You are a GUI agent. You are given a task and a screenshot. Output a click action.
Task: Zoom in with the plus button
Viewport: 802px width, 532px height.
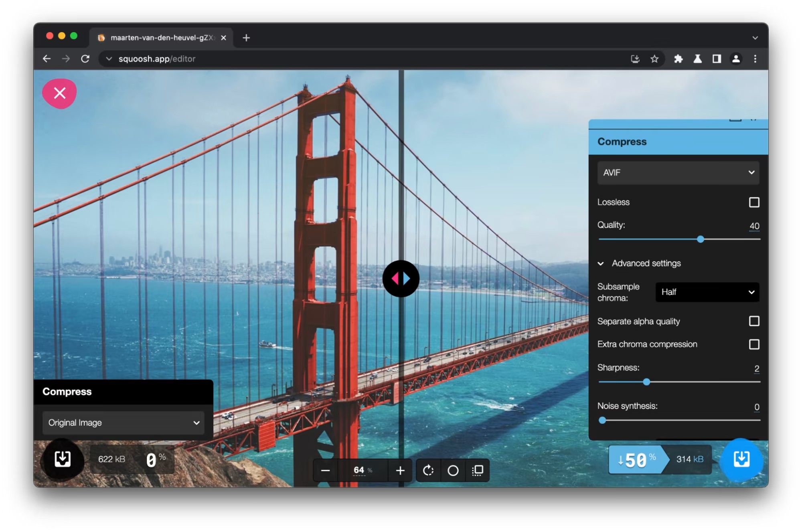tap(400, 470)
